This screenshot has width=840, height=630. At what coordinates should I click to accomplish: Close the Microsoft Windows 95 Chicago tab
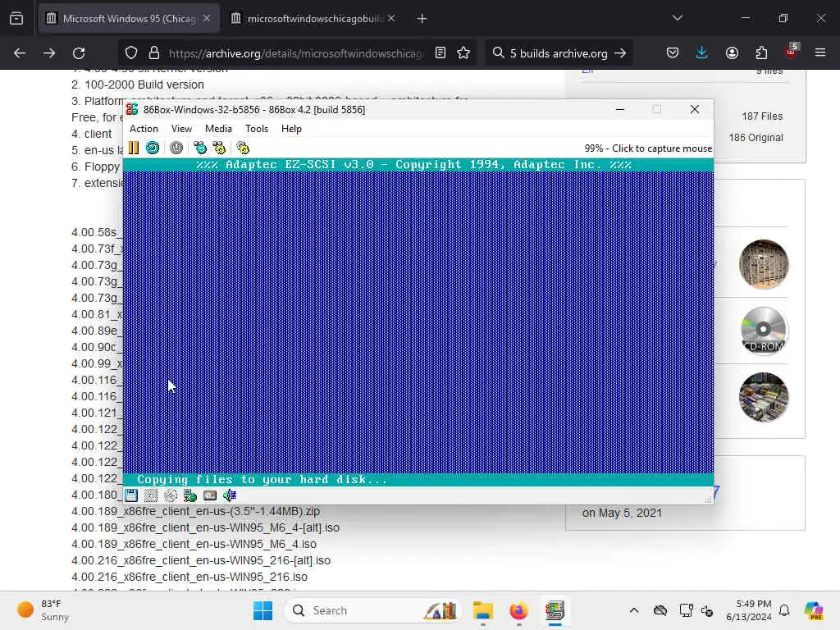click(207, 19)
